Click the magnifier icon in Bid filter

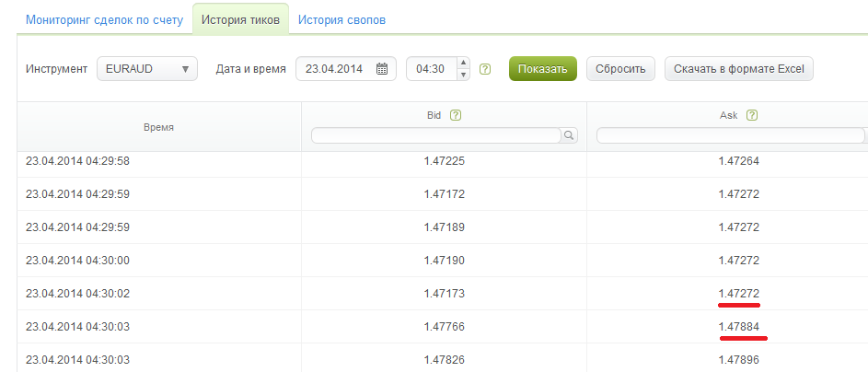[569, 135]
